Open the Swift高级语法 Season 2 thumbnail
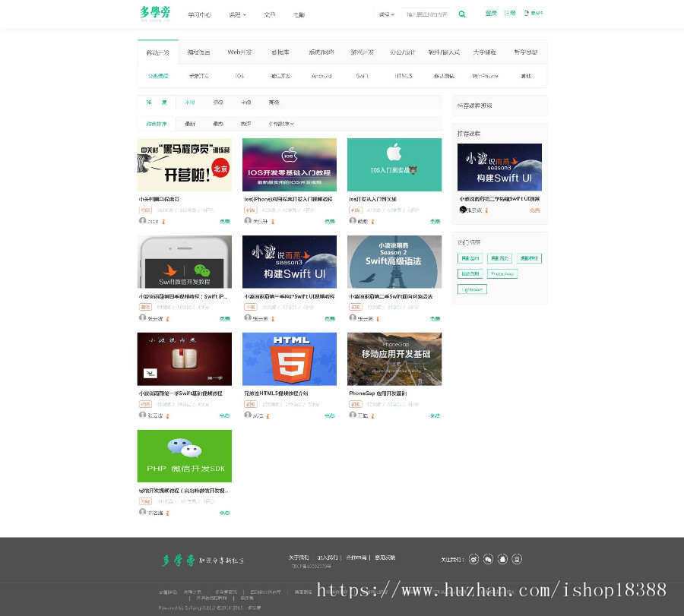Screen dimensions: 684x616 point(394,262)
